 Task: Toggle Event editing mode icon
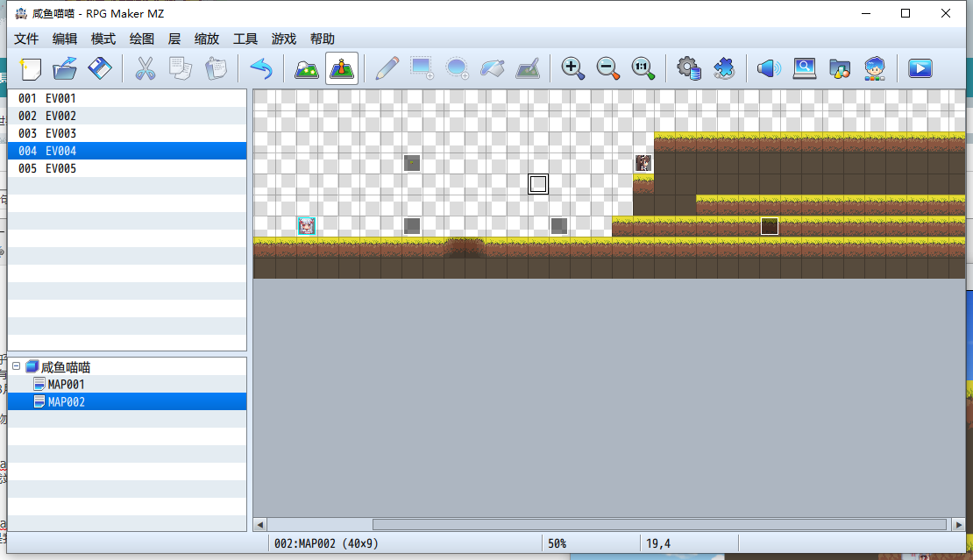(342, 68)
